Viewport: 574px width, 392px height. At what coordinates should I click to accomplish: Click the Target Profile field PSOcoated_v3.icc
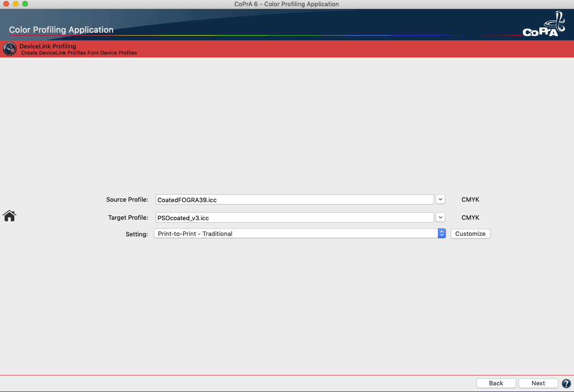click(x=295, y=218)
